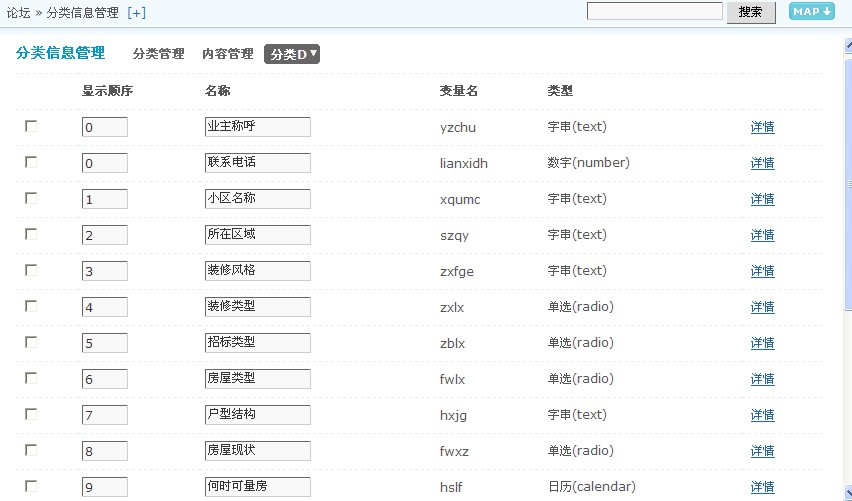Click the 装修类型 name field
Image resolution: width=852 pixels, height=501 pixels.
[x=258, y=307]
